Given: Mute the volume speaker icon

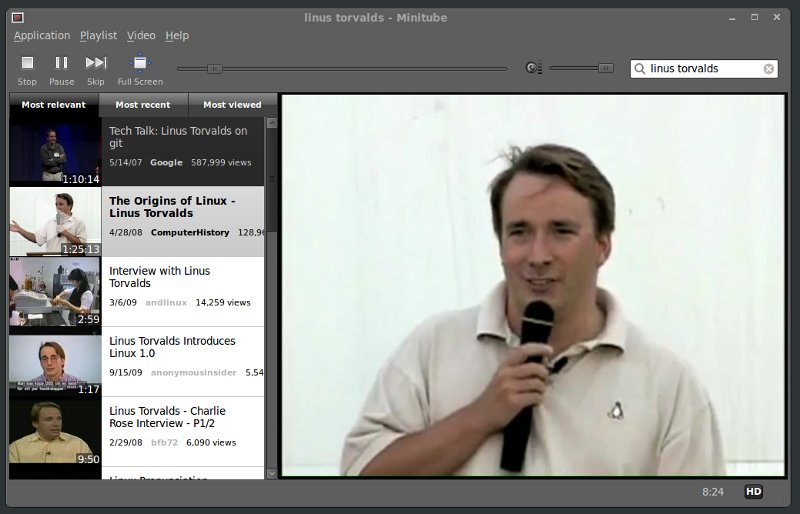Looking at the screenshot, I should [533, 68].
